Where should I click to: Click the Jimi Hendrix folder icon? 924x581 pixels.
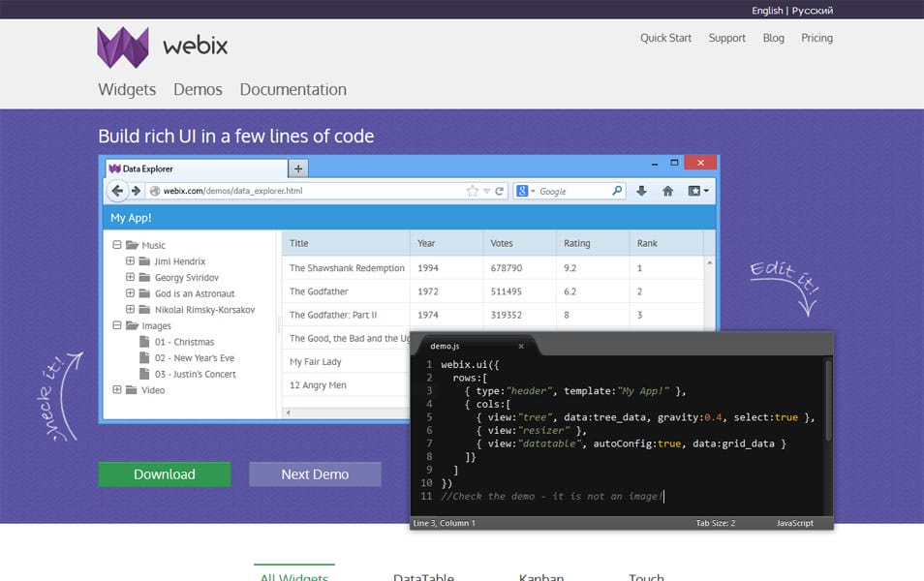click(x=145, y=261)
